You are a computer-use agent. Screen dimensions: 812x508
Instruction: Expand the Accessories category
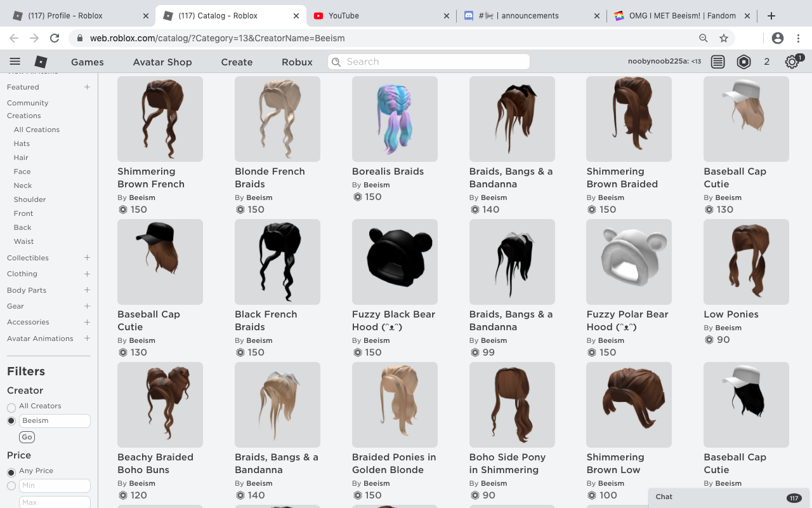click(87, 322)
